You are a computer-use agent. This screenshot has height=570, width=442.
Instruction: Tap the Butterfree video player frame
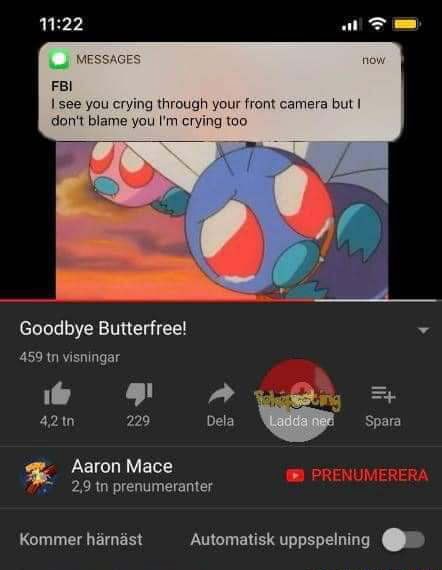click(222, 220)
